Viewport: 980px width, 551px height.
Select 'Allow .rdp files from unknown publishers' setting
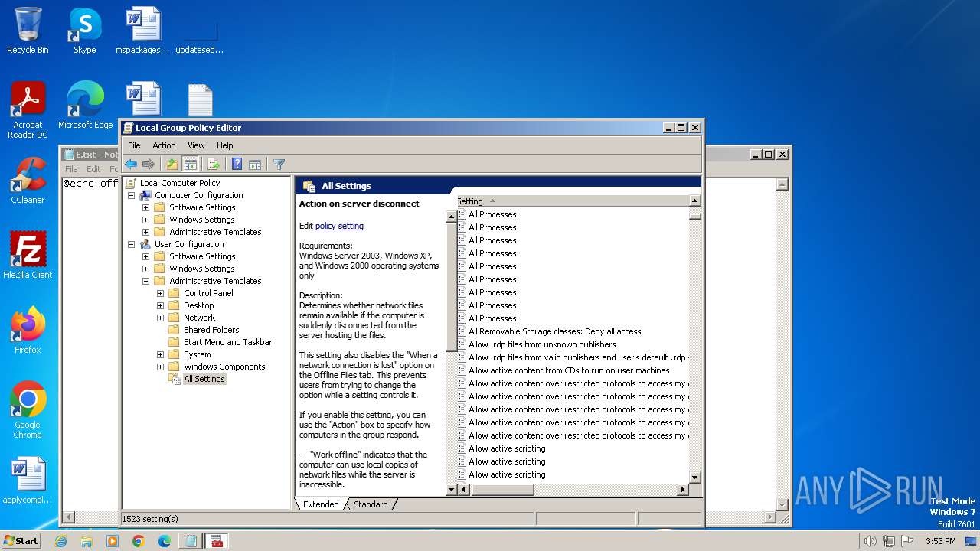pyautogui.click(x=542, y=344)
